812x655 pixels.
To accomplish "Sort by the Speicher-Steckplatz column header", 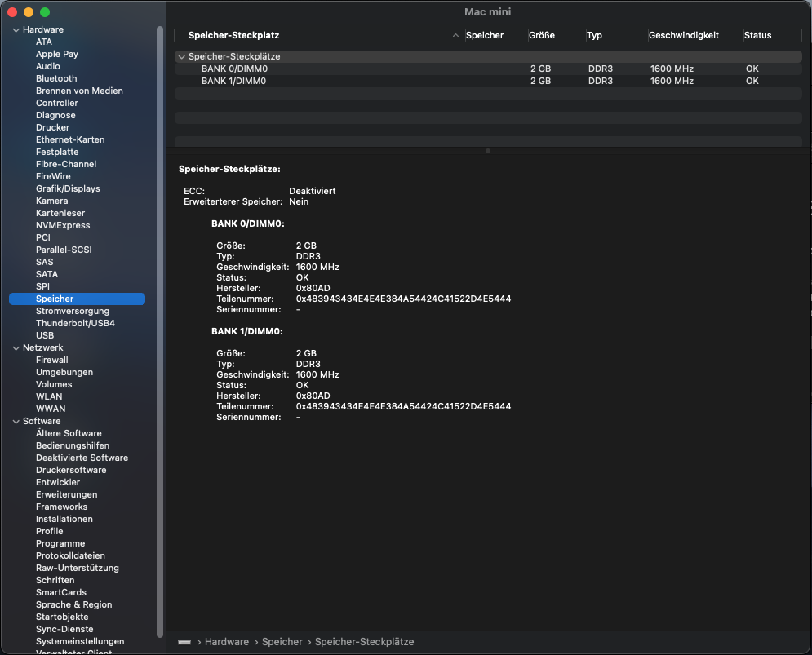I will [x=234, y=36].
